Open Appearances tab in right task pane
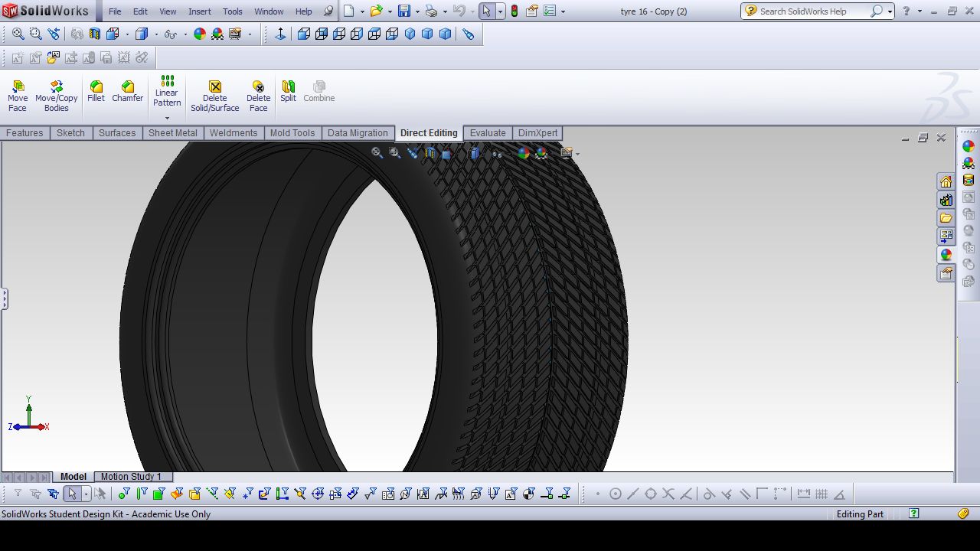 pos(946,255)
